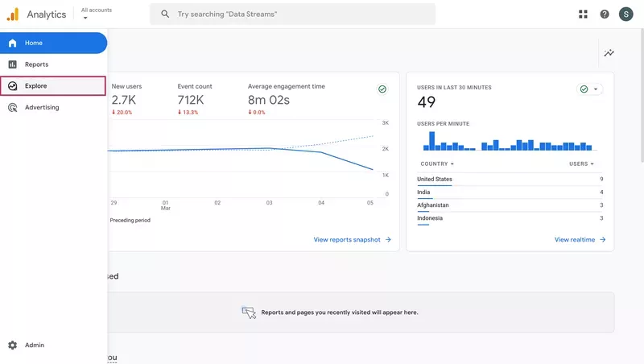Open the USERS metric dropdown
The width and height of the screenshot is (644, 364).
(581, 163)
